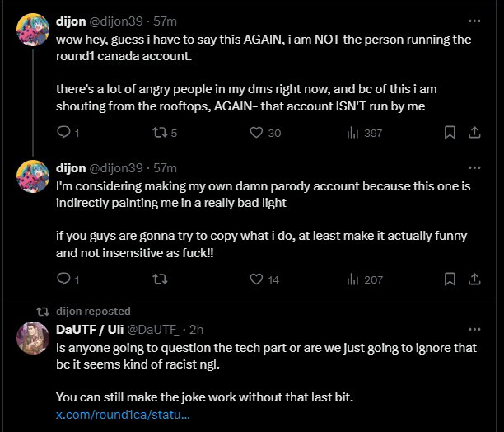This screenshot has width=504, height=432.
Task: Open the @DaUTF_ profile handle
Action: pyautogui.click(x=153, y=330)
